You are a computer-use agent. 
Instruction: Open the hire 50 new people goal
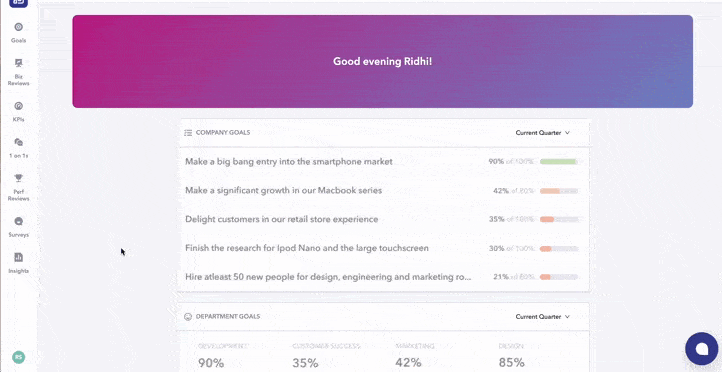[x=328, y=277]
